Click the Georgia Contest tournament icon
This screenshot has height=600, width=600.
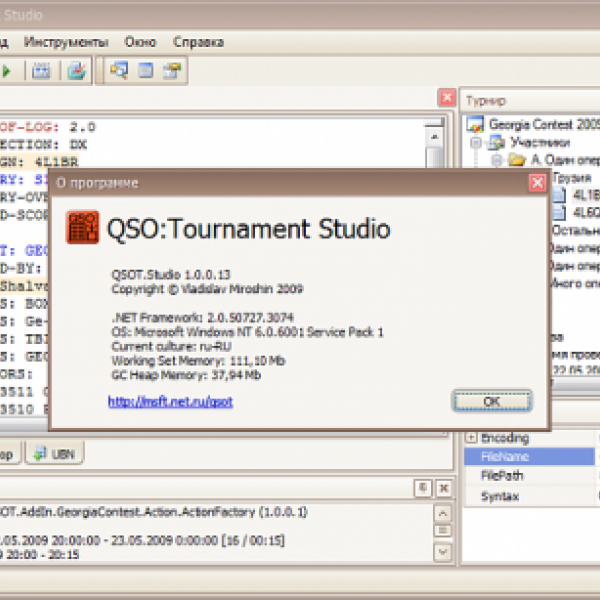(x=475, y=124)
